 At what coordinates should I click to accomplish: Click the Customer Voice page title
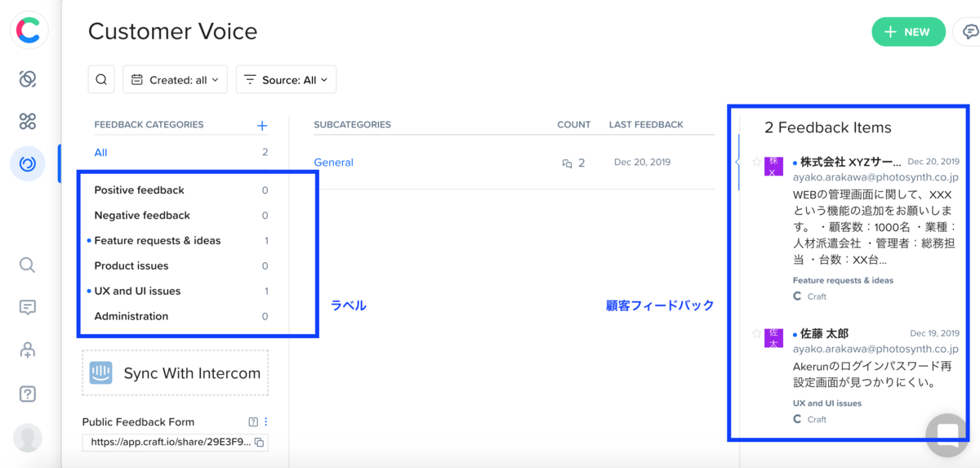coord(172,31)
